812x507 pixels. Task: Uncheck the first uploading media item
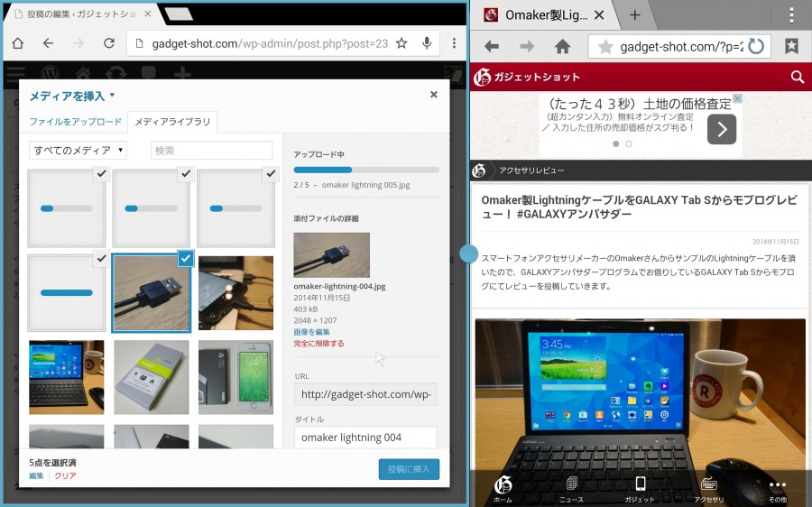101,173
